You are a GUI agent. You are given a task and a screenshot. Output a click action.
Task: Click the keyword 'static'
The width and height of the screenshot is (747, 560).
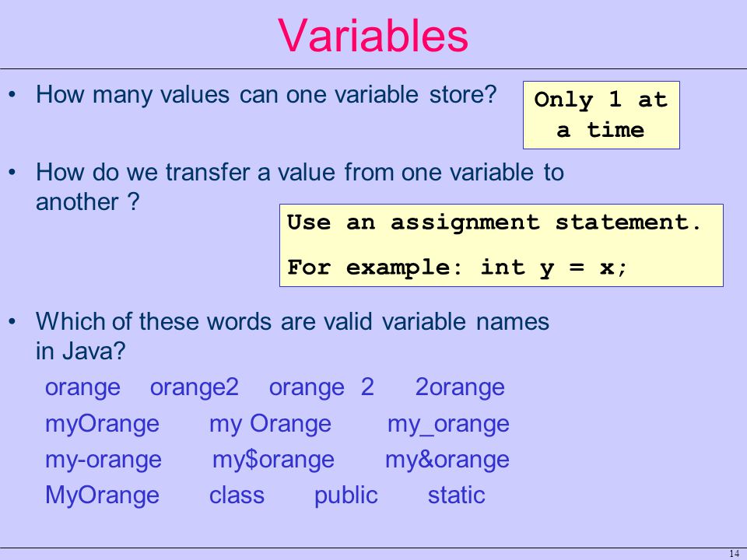pos(457,495)
